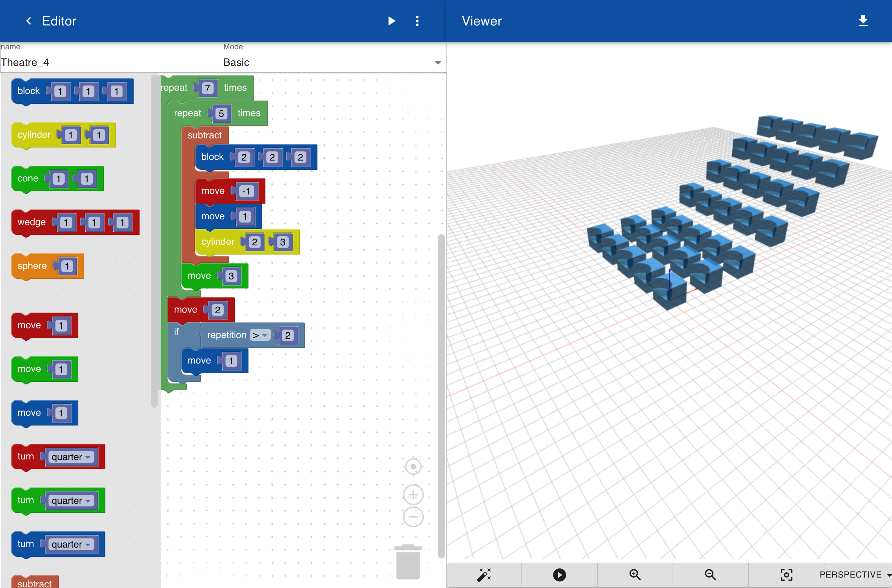Select the blue block palette item
Image resolution: width=892 pixels, height=588 pixels.
(28, 91)
